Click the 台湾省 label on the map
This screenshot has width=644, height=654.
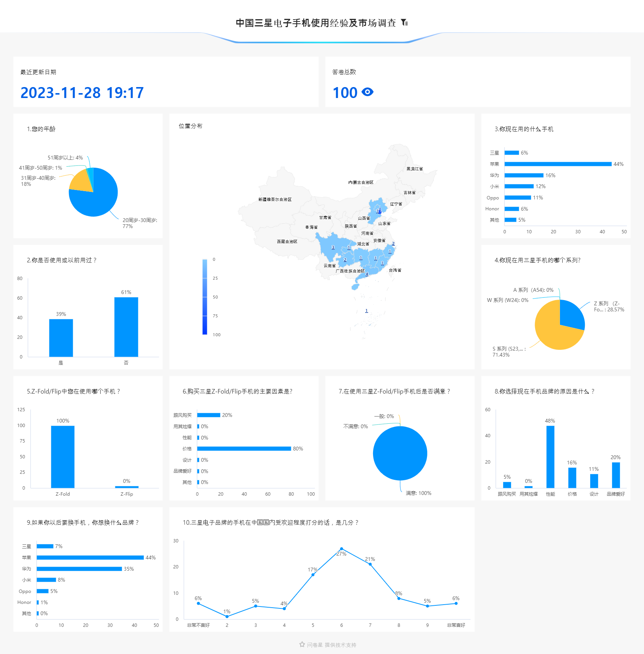(395, 270)
